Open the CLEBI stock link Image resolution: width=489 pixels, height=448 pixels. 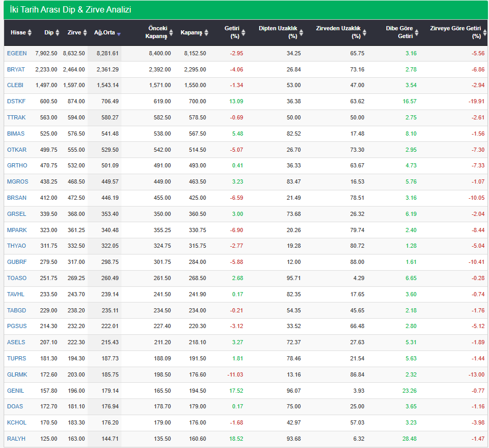tap(15, 85)
